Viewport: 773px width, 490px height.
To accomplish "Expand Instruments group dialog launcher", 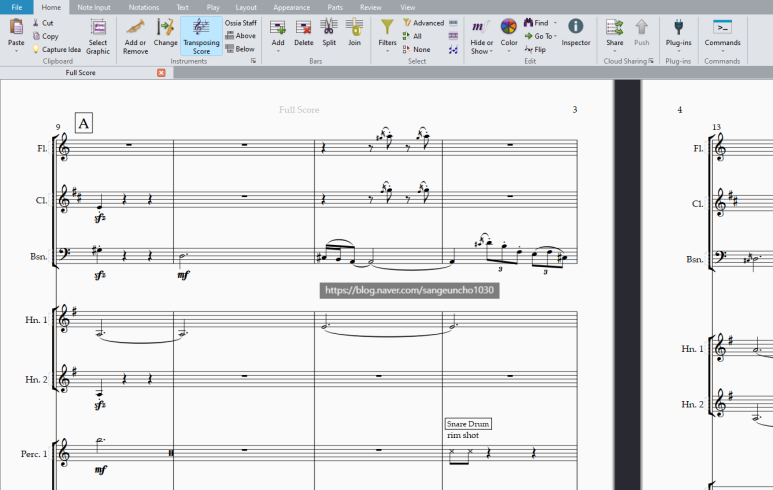I will [253, 61].
